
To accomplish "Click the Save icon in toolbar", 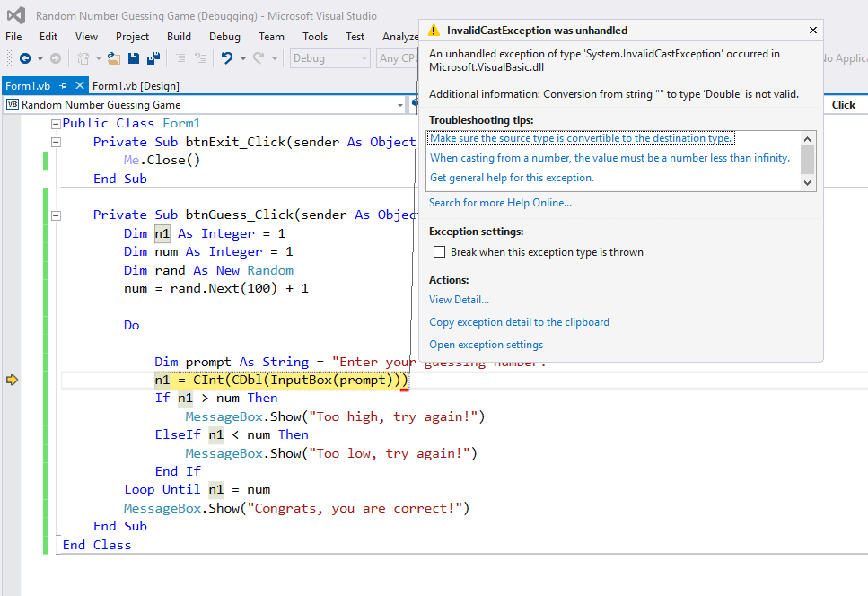I will tap(134, 58).
